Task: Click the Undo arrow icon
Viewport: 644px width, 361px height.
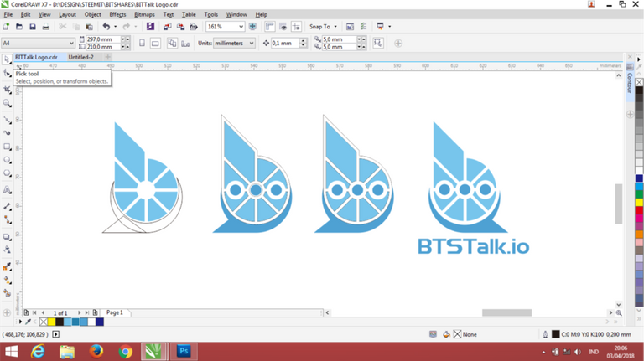Action: coord(105,27)
